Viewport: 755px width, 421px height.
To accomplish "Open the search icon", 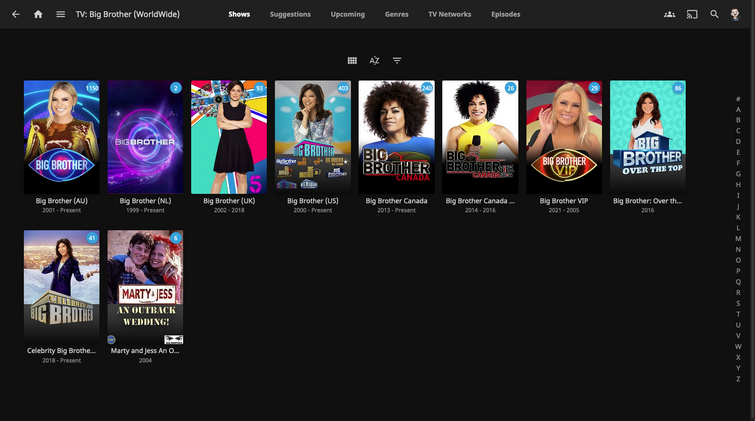I will click(715, 14).
